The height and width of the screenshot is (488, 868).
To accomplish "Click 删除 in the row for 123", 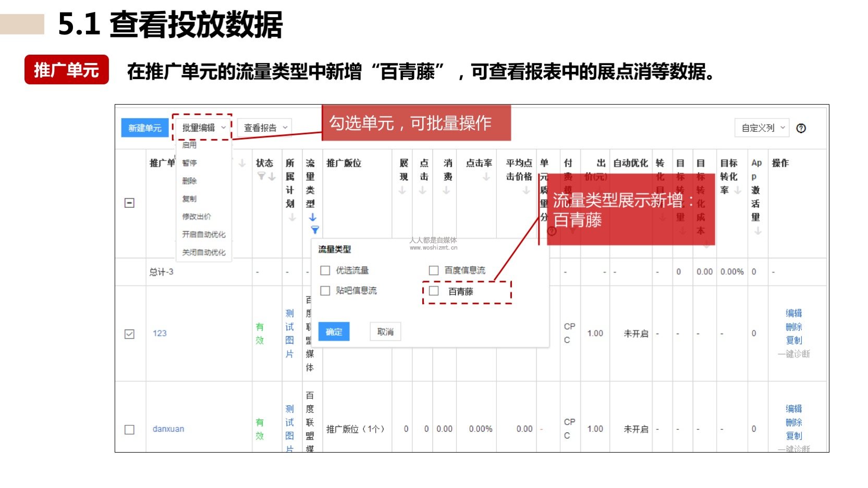I will (x=794, y=327).
